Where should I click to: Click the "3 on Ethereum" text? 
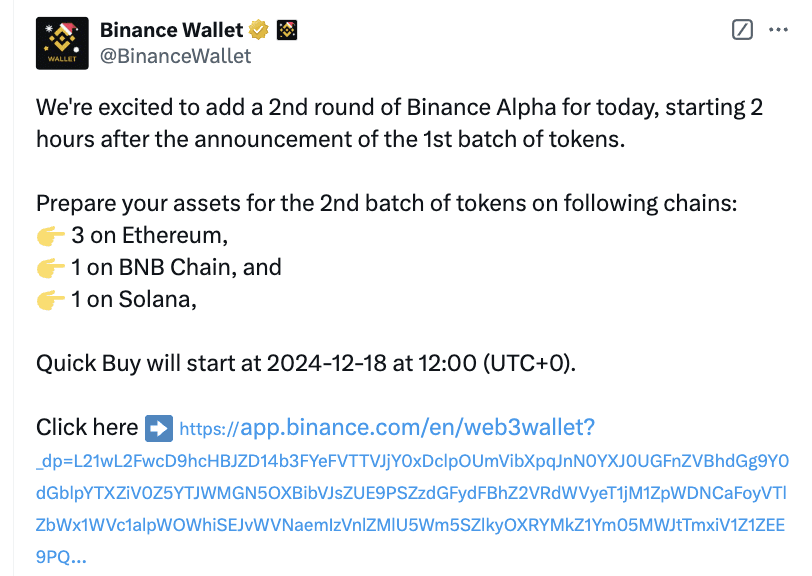point(150,236)
